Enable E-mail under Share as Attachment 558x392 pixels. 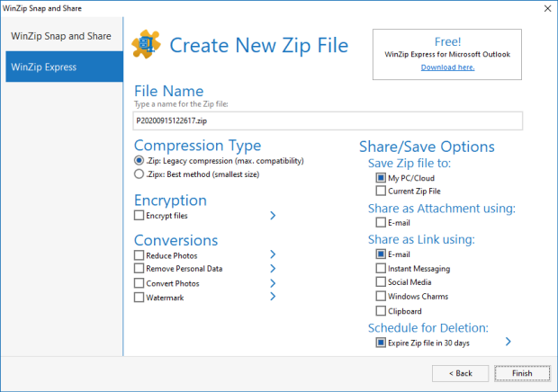tap(381, 222)
